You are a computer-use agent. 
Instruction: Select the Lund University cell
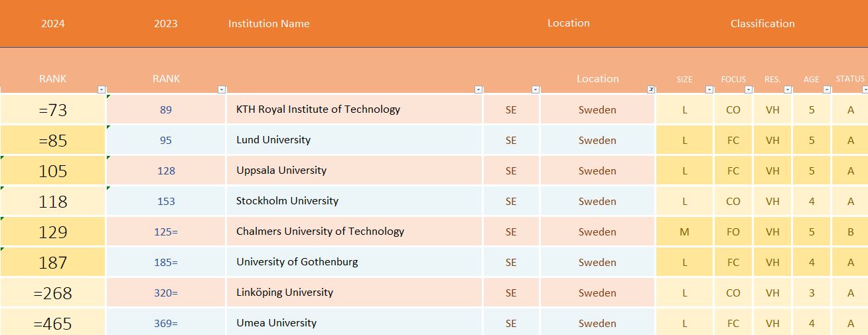(x=273, y=140)
